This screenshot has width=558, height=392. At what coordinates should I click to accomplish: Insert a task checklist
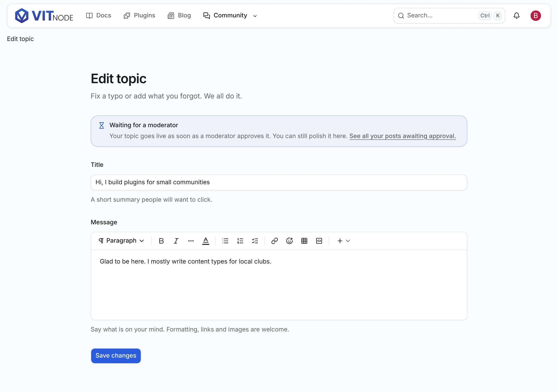point(255,241)
